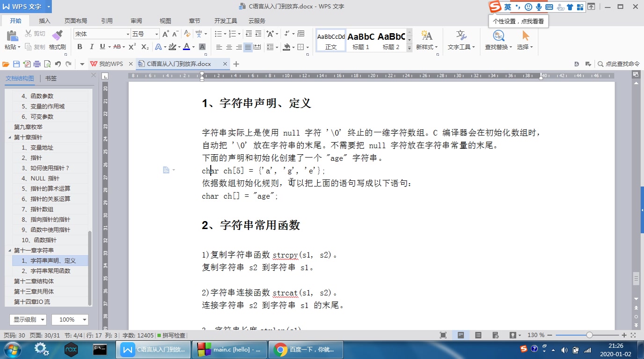Add new document tab with plus button
This screenshot has width=644, height=359.
point(236,64)
